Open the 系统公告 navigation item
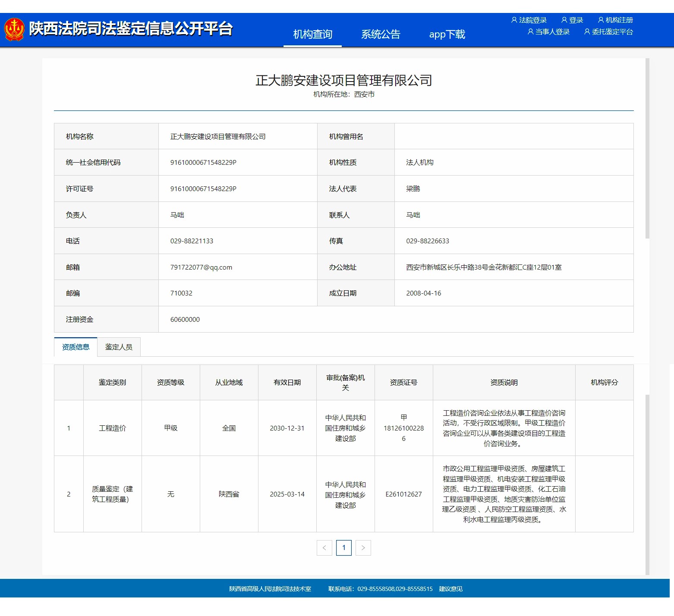 (x=381, y=35)
